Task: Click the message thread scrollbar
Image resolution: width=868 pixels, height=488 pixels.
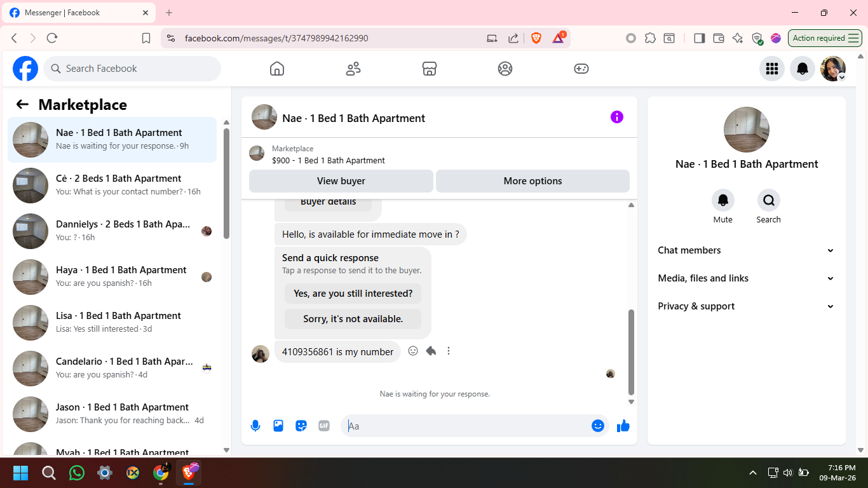Action: [631, 352]
